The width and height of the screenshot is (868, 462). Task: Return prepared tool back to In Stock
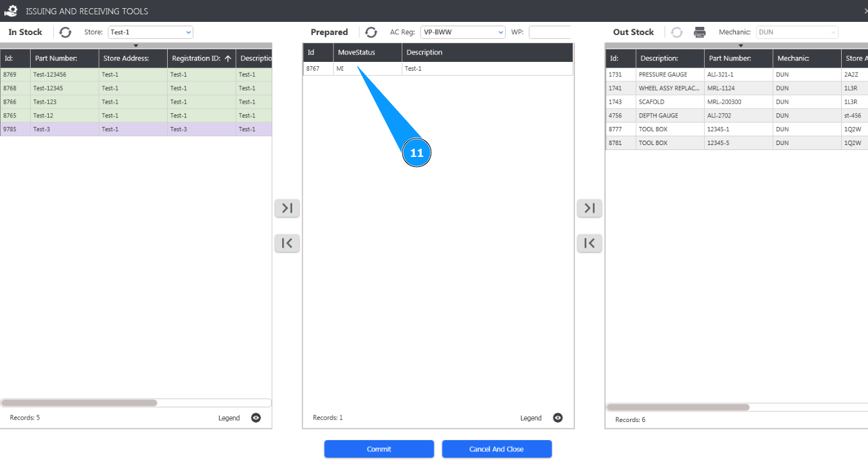point(287,243)
